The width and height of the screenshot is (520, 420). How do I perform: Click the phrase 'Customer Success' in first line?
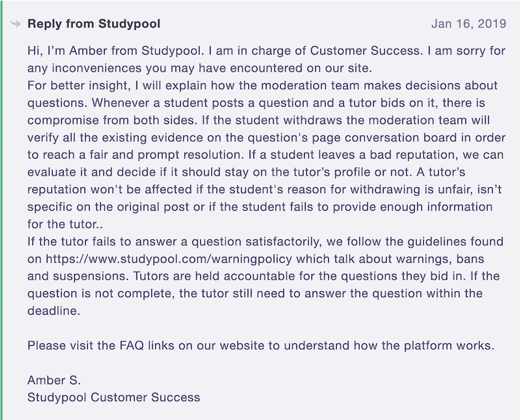[x=365, y=51]
